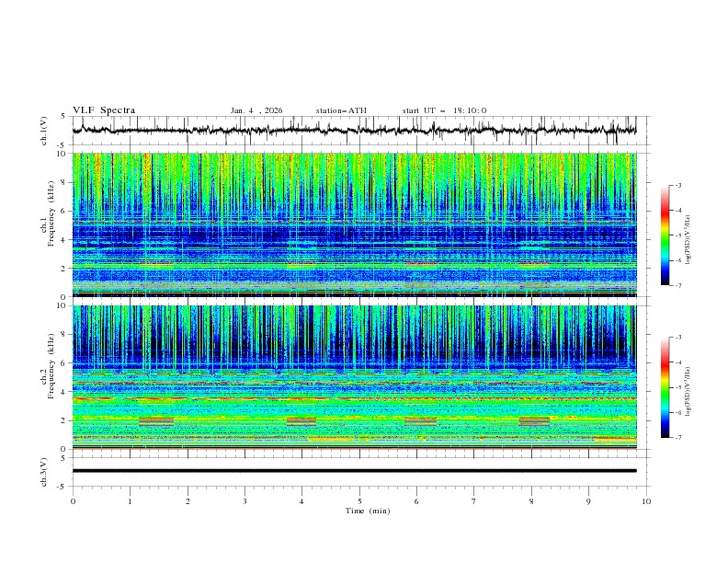This screenshot has height=563, width=728.
Task: Click the red 3.5 kHz band in ch.2 spectrogram
Action: 354,398
